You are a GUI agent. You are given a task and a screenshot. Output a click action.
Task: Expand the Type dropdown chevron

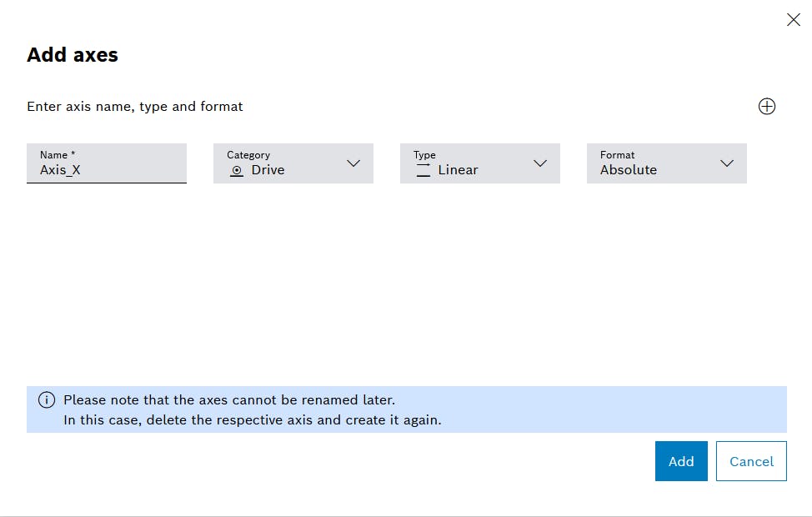[540, 163]
